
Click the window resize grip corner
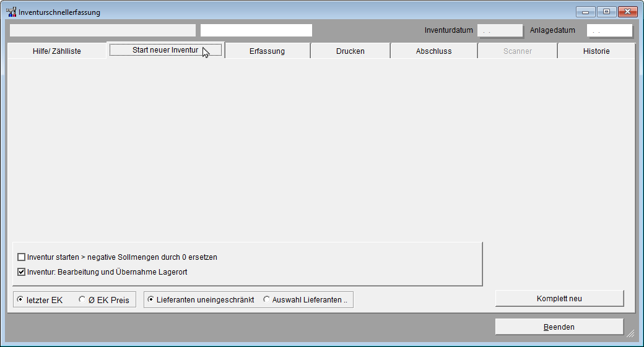[630, 333]
